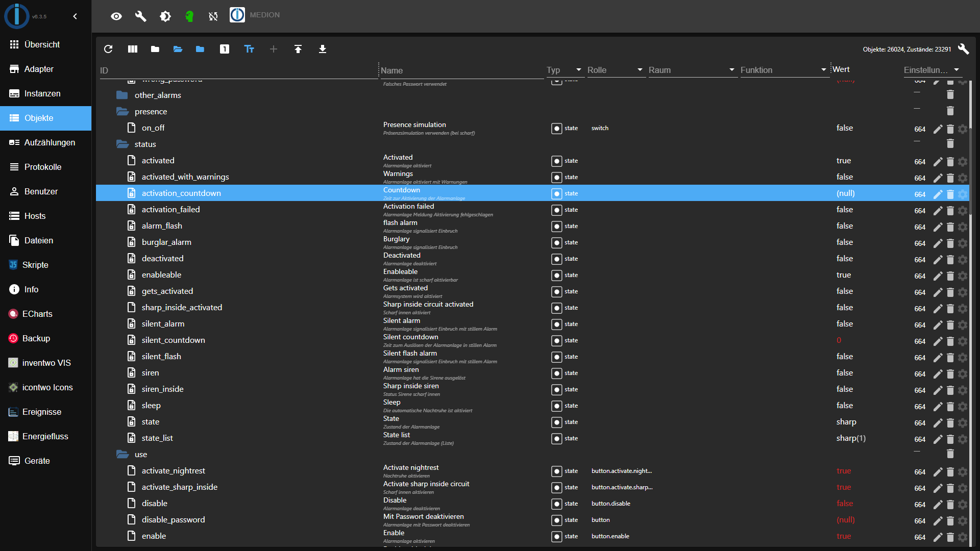Viewport: 980px width, 551px height.
Task: Open wrench settings near object count
Action: [963, 49]
